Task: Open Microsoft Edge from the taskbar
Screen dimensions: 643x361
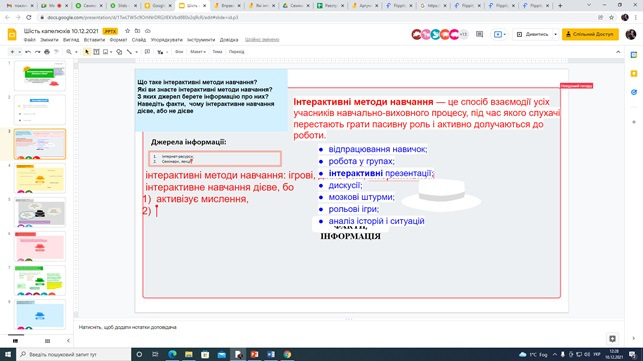Action: pyautogui.click(x=172, y=354)
